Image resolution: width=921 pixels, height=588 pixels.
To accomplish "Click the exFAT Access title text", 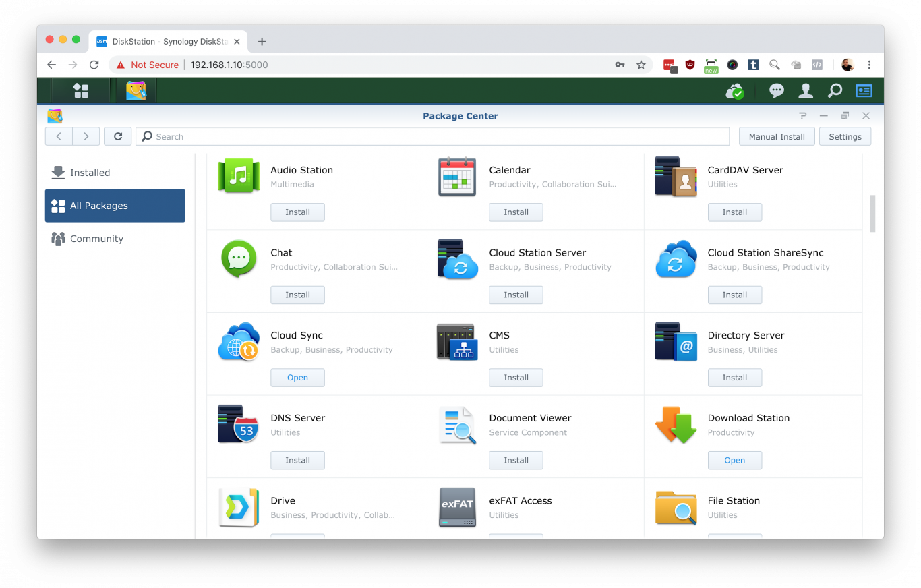I will (521, 500).
